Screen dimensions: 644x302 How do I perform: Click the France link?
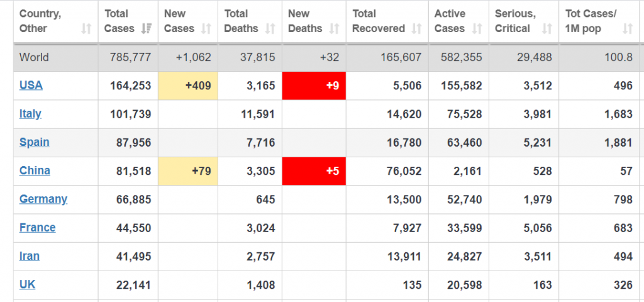[x=37, y=228]
